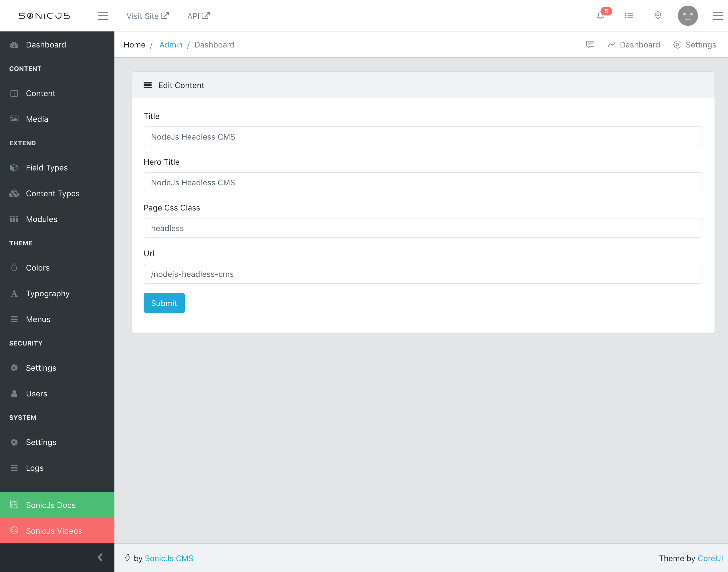
Task: Open SonicJs CMS footer link
Action: 169,558
